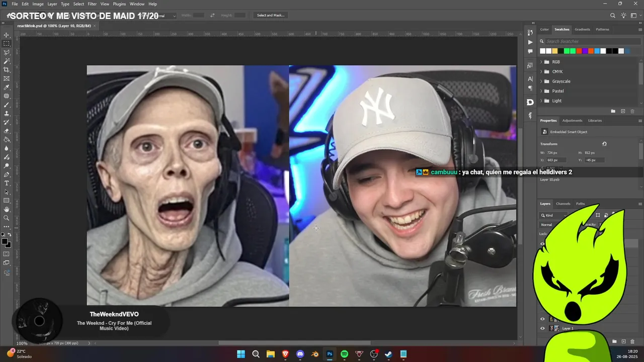Toggle visibility of layer above Layer 1
Viewport: 644px width, 362px height.
coord(542,319)
